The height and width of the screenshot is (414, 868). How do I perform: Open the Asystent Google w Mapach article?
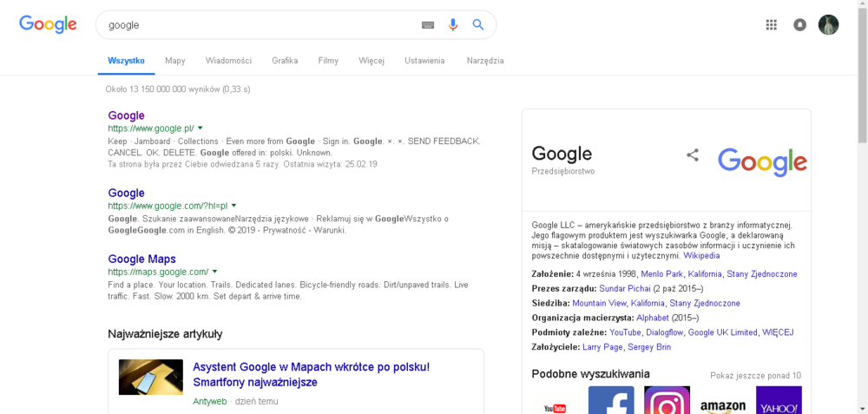tap(311, 375)
